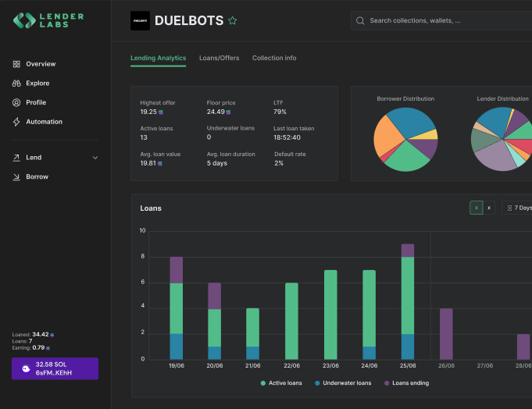
Task: Click the Automation lightning bolt icon
Action: click(17, 122)
